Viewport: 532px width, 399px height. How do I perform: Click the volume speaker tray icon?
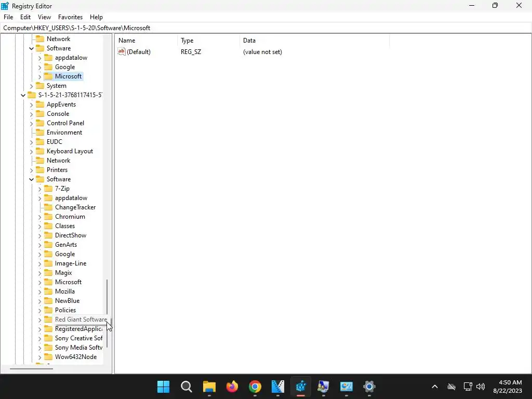pos(481,387)
